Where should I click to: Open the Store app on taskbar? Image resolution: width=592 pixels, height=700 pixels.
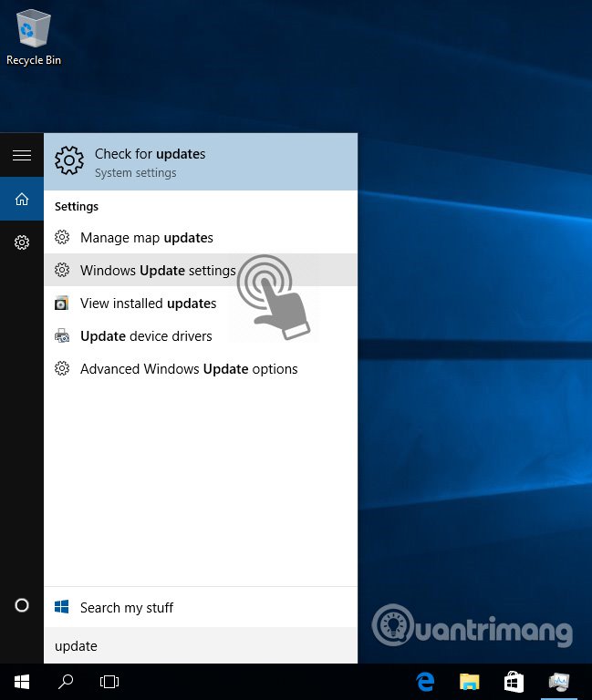514,682
